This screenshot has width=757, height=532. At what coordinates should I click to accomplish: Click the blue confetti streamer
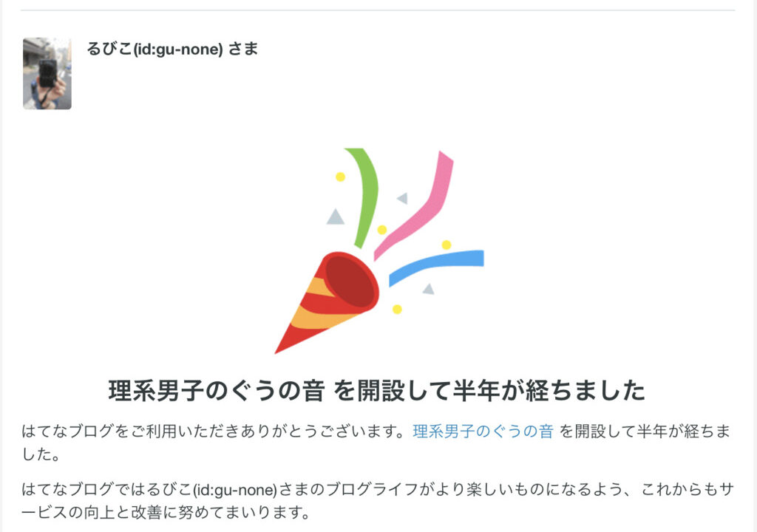pos(436,268)
